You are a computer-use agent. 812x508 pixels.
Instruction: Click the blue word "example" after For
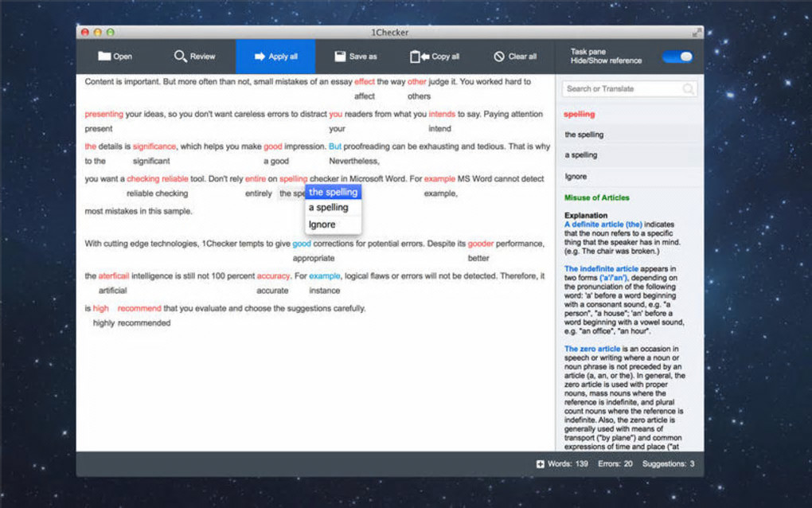click(325, 276)
